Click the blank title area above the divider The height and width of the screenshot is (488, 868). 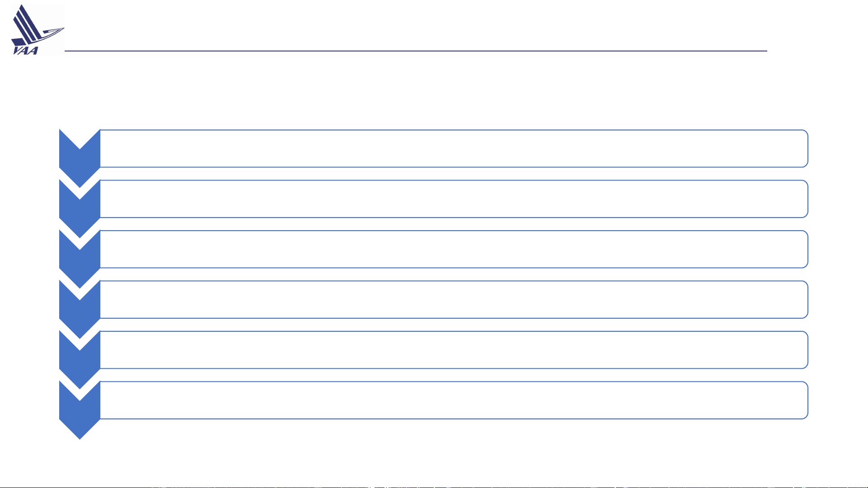pos(416,27)
